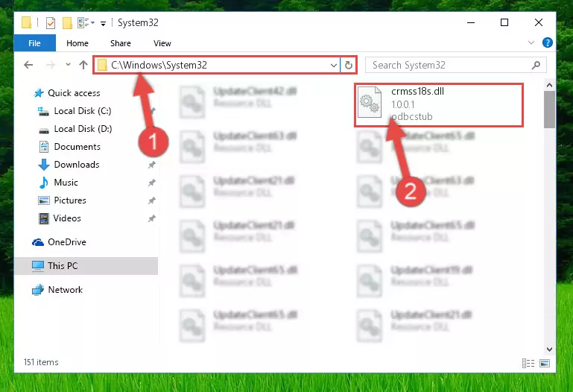Click the search magnifier icon
The height and width of the screenshot is (392, 573).
tap(536, 66)
